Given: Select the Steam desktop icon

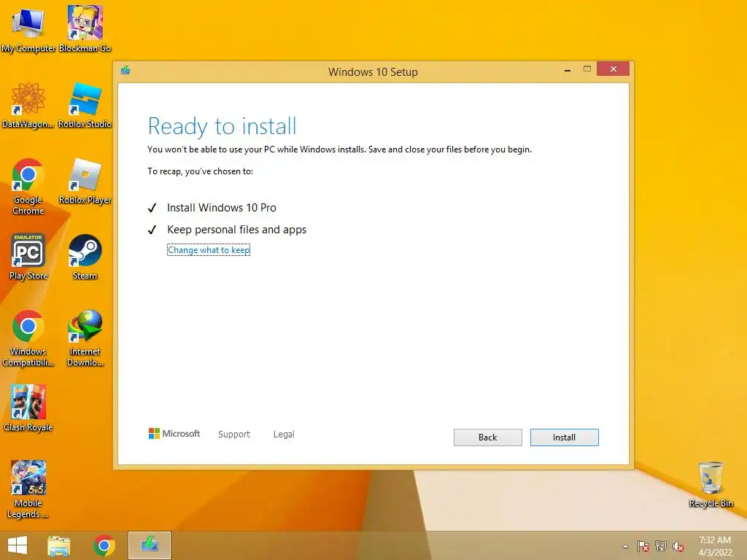Looking at the screenshot, I should (85, 257).
